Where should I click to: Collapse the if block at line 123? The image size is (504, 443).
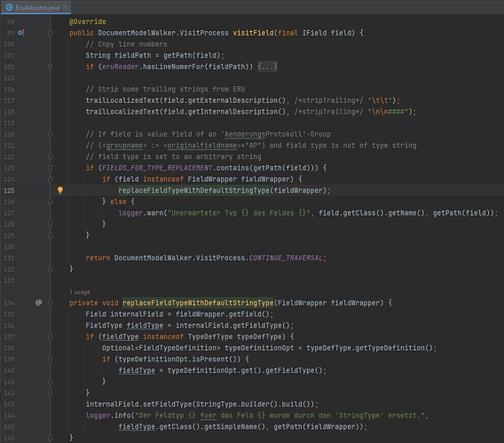(51, 168)
